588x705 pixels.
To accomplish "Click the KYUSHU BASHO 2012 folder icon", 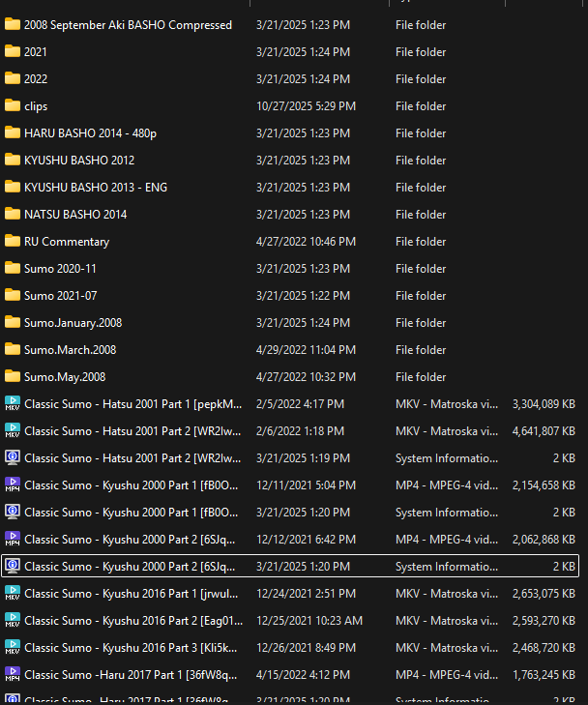I will 13,160.
